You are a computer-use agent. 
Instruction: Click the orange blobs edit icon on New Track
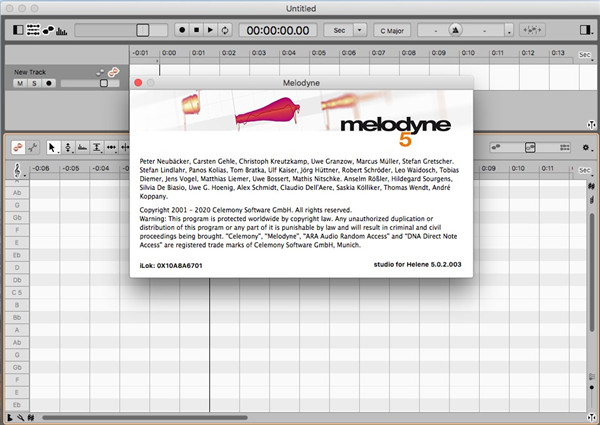[113, 72]
